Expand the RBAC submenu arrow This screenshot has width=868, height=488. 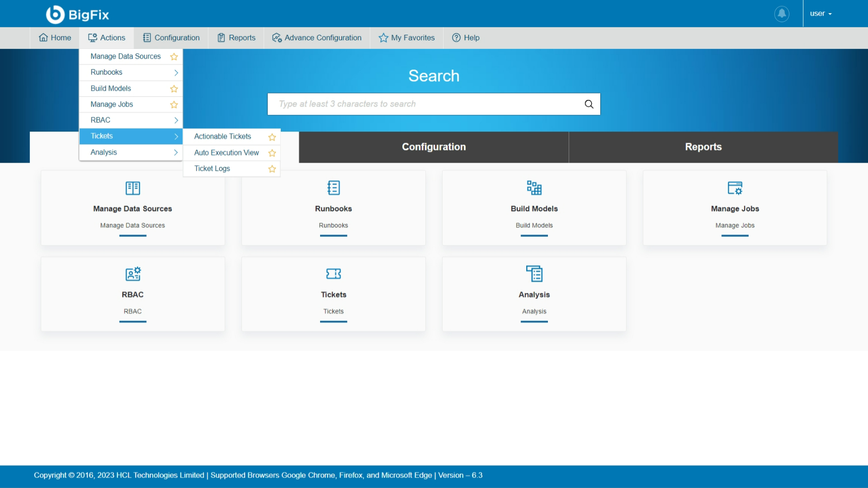[x=176, y=120]
